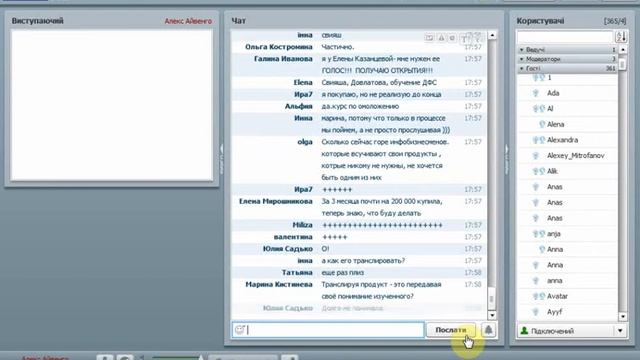
Task: Click the bell notification icon beside Послати
Action: tap(488, 330)
